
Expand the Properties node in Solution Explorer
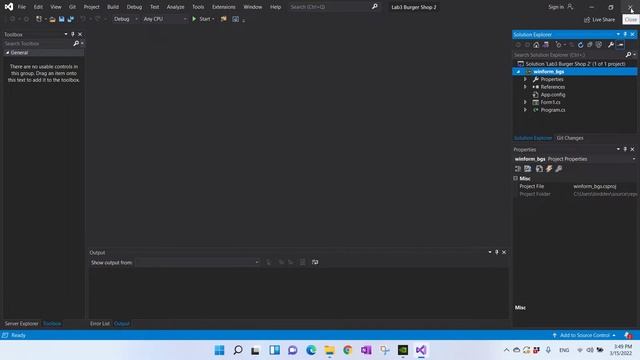point(525,79)
